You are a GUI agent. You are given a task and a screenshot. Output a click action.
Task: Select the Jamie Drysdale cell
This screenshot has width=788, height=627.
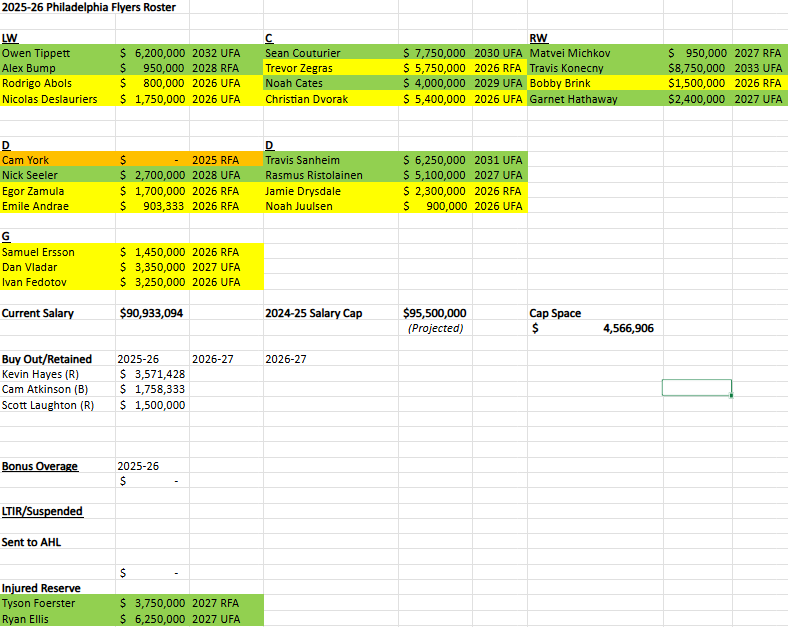(331, 191)
